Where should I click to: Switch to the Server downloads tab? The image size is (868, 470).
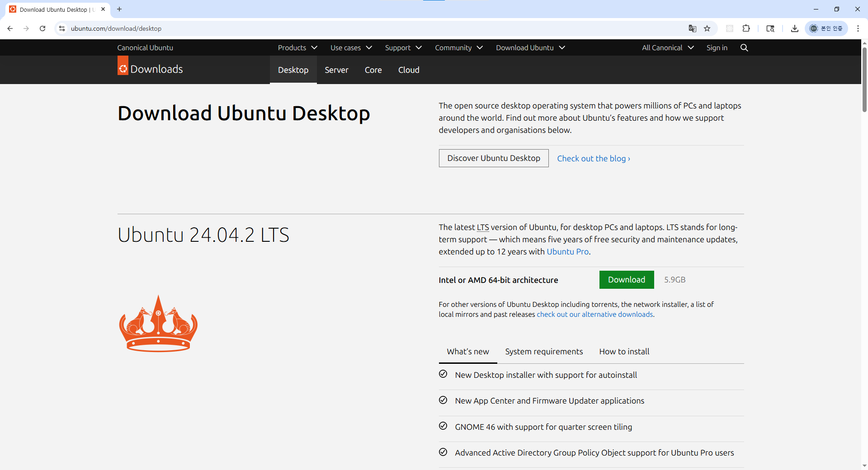(336, 70)
